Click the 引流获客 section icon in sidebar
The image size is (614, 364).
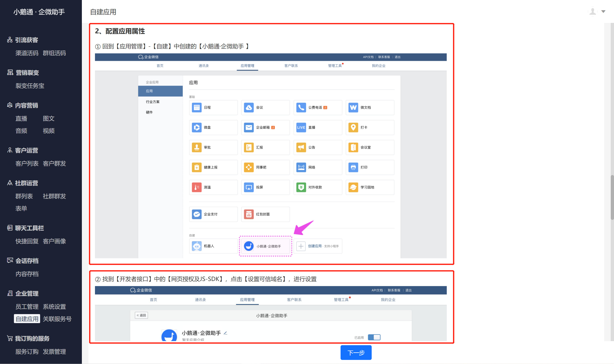click(10, 40)
